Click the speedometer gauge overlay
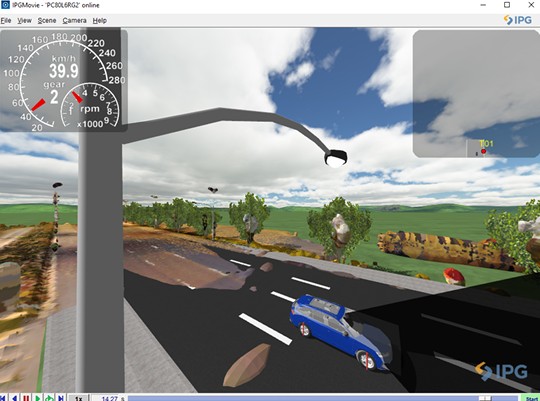The image size is (540, 401). [x=63, y=80]
